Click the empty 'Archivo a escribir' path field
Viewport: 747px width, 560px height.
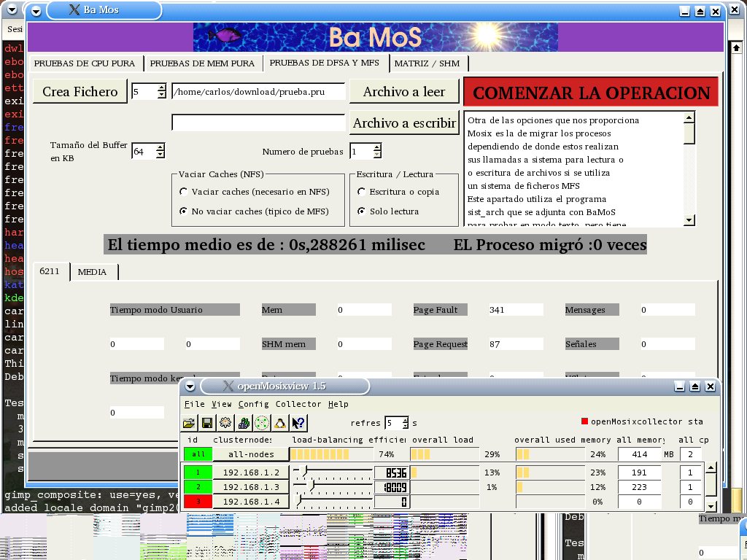pyautogui.click(x=258, y=122)
